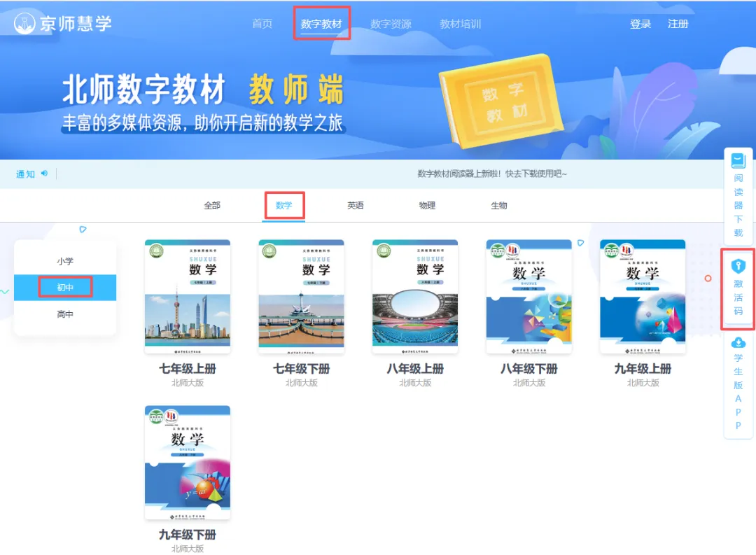
Task: Click the 七年级上册 title text
Action: tap(188, 369)
